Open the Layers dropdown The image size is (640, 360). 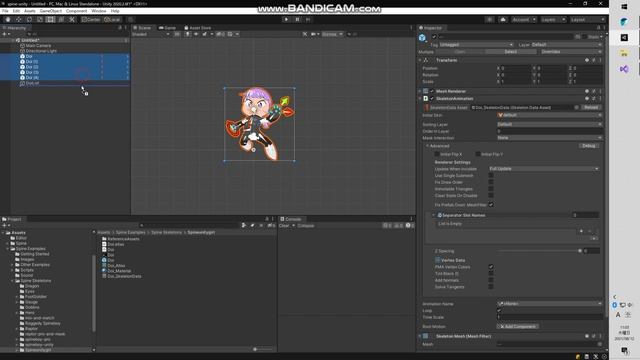tap(553, 20)
